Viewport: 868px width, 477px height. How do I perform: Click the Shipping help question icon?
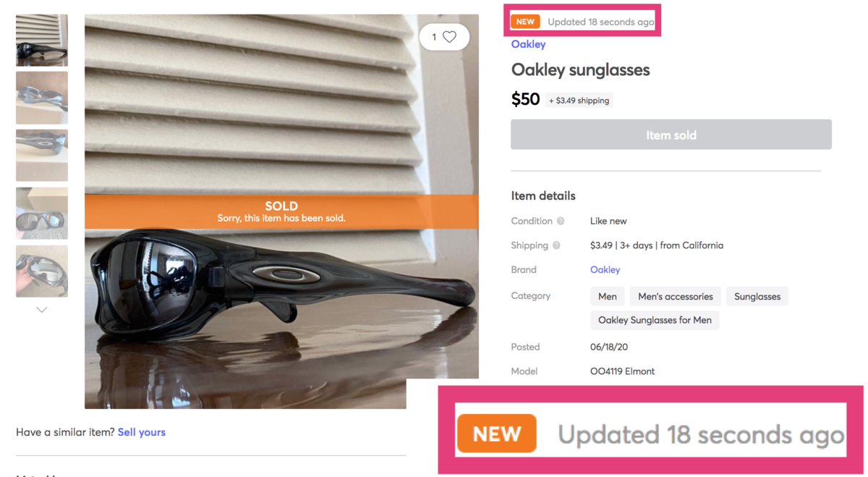pos(556,245)
